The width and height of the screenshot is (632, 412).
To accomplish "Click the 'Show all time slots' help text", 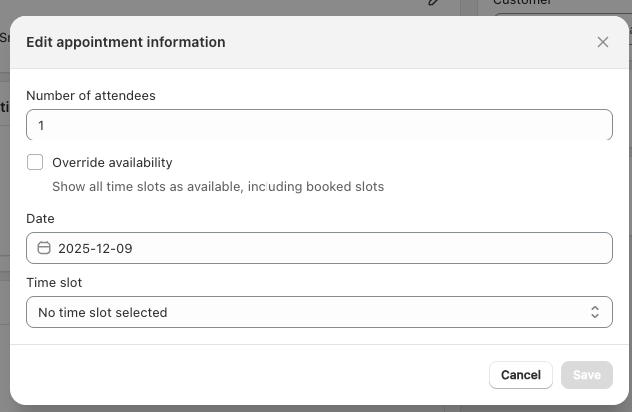I will click(x=218, y=186).
